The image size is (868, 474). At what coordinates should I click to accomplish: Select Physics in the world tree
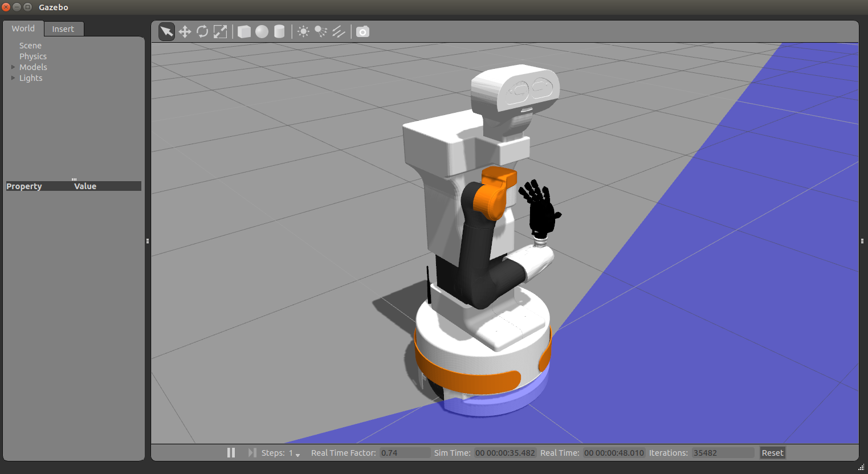coord(33,56)
